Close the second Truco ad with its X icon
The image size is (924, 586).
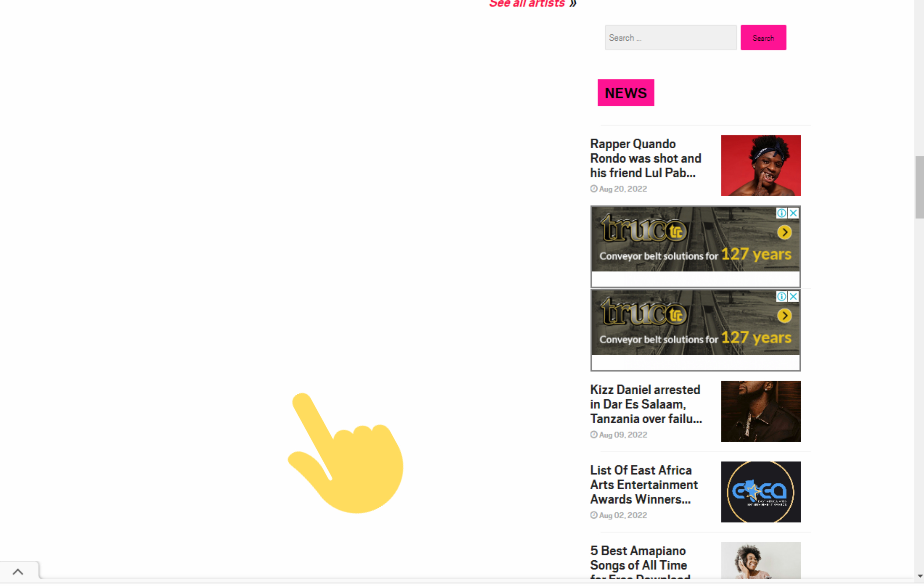click(793, 296)
